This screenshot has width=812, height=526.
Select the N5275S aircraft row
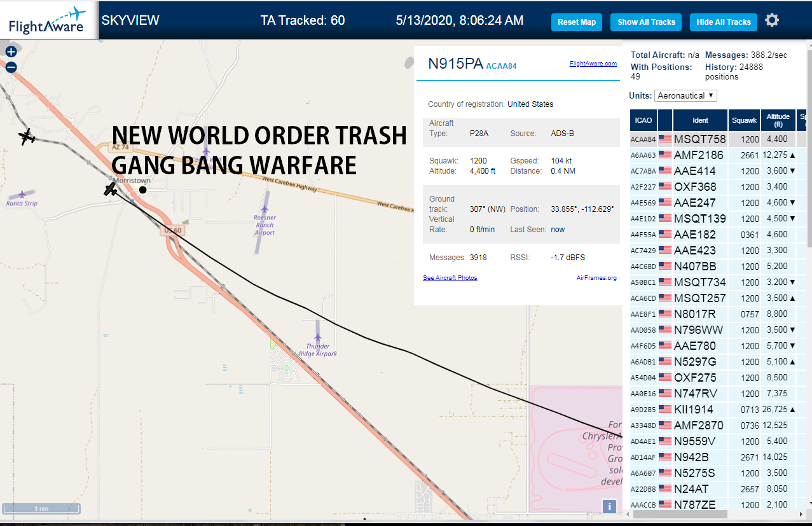718,473
